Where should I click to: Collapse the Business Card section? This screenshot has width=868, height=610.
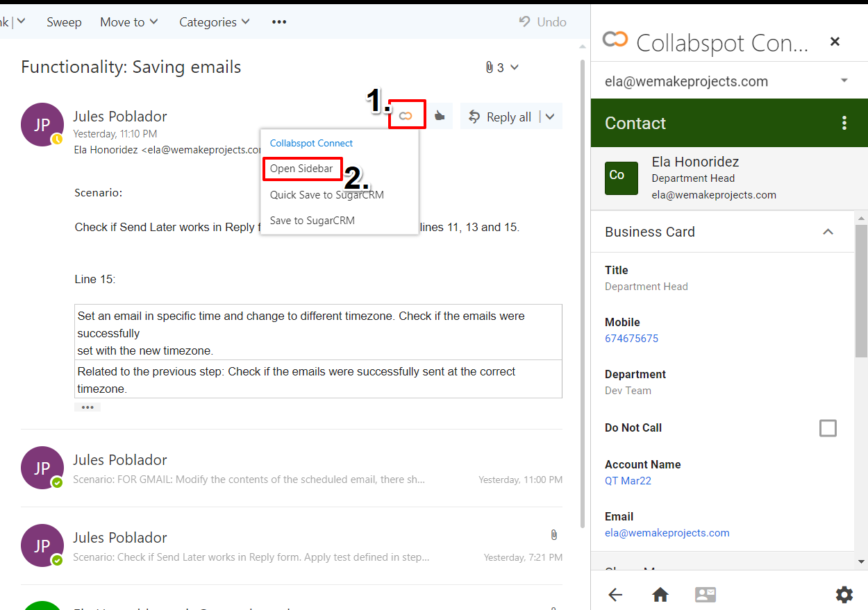pyautogui.click(x=828, y=232)
